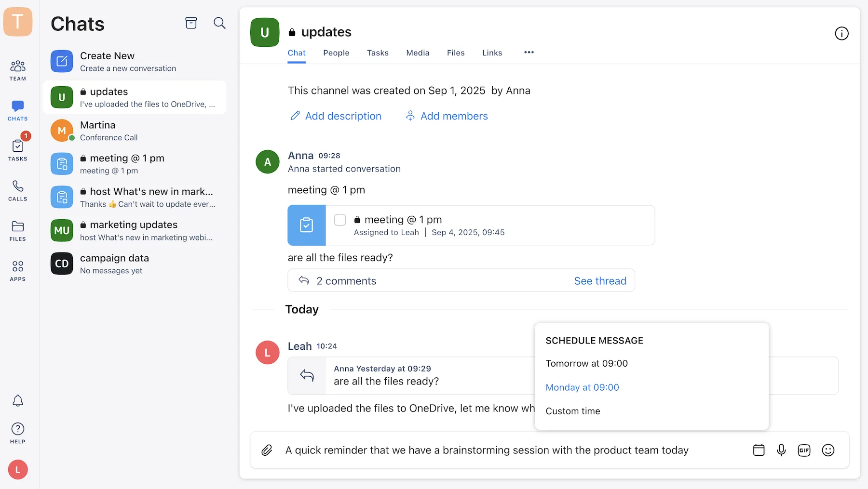868x489 pixels.
Task: Insert an emoji into the message
Action: tap(828, 450)
